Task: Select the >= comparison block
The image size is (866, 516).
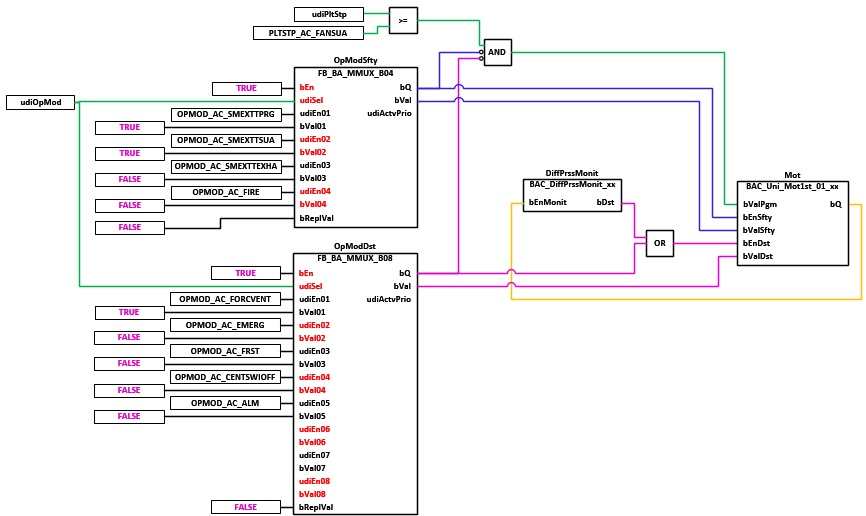Action: click(x=403, y=20)
